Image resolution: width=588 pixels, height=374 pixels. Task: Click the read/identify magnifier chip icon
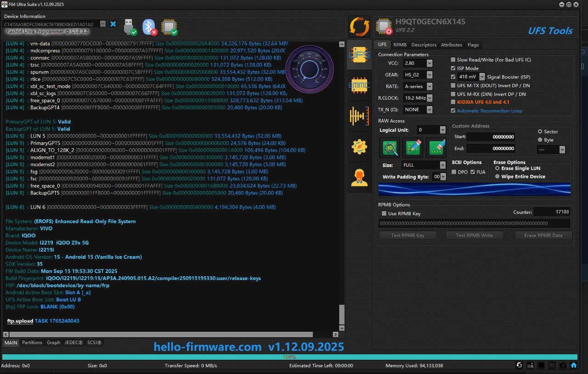(390, 147)
